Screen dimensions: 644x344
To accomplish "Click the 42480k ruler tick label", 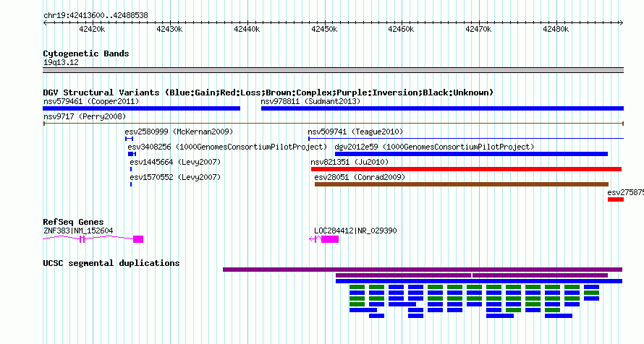I will 556,29.
